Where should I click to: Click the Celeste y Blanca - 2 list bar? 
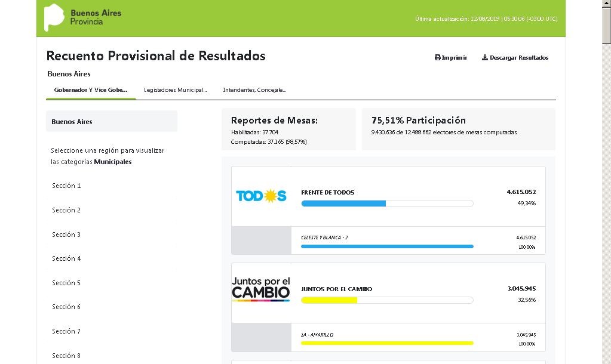[x=388, y=246]
